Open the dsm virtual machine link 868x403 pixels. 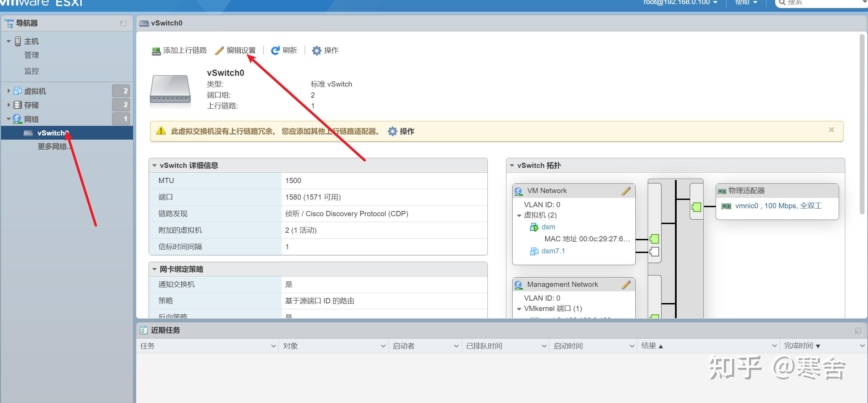(x=548, y=227)
